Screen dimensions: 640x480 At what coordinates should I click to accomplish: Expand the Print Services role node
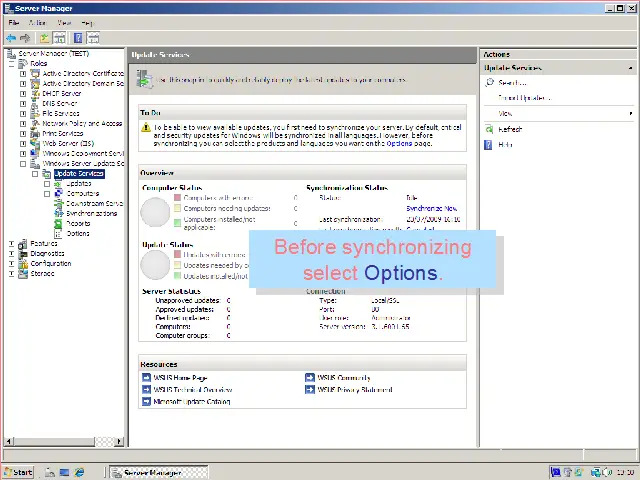point(23,133)
